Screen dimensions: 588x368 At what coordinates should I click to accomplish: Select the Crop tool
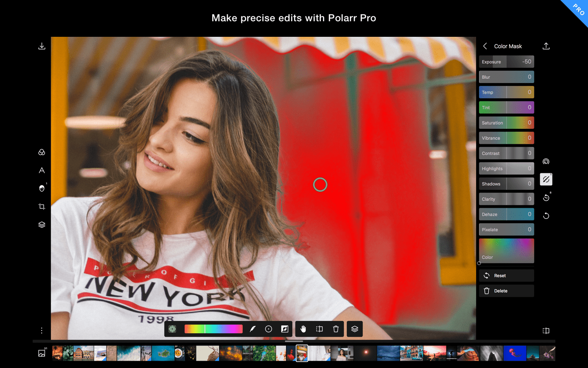tap(41, 206)
